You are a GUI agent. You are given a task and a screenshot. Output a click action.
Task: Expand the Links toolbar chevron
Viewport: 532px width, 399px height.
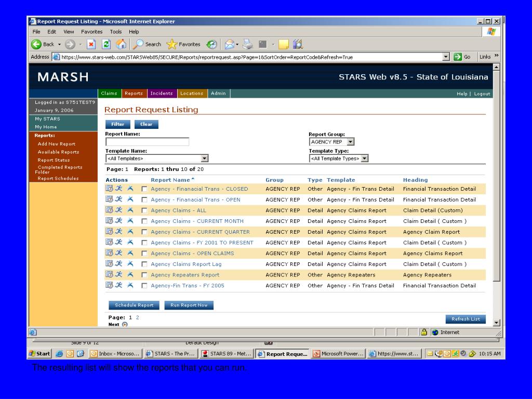click(496, 56)
